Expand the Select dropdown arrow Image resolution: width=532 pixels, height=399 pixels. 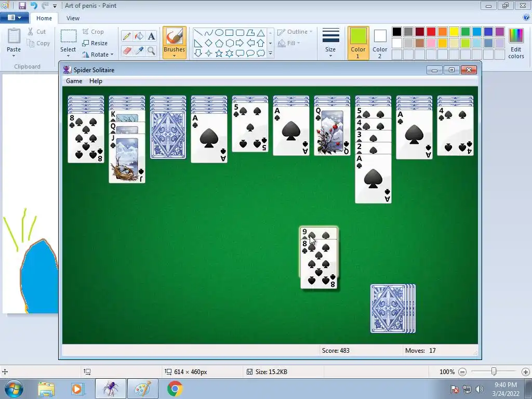point(68,56)
